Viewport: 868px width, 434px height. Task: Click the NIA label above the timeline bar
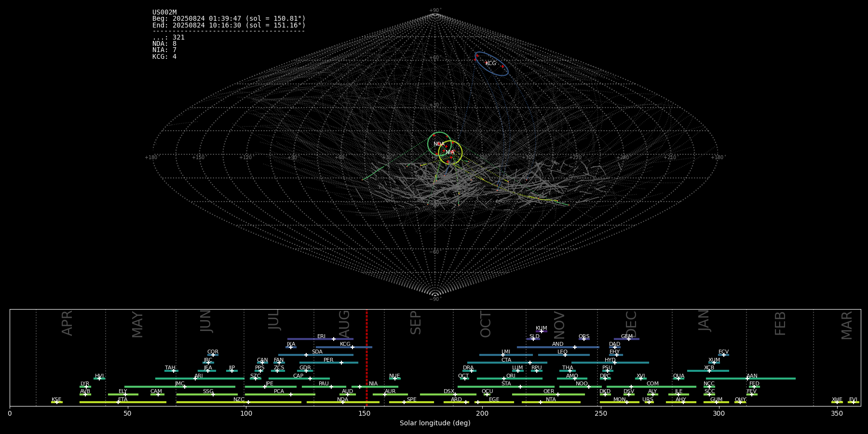point(373,384)
